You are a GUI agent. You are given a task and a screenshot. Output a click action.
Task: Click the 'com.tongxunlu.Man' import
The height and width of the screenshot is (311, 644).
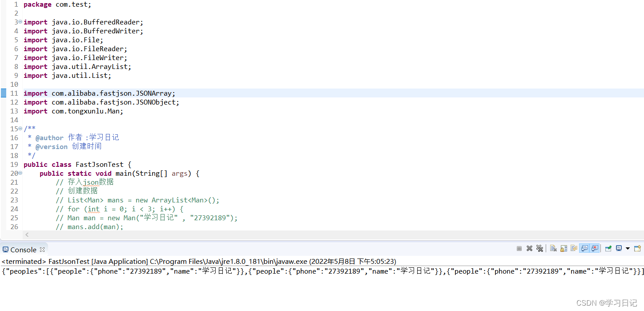[88, 111]
